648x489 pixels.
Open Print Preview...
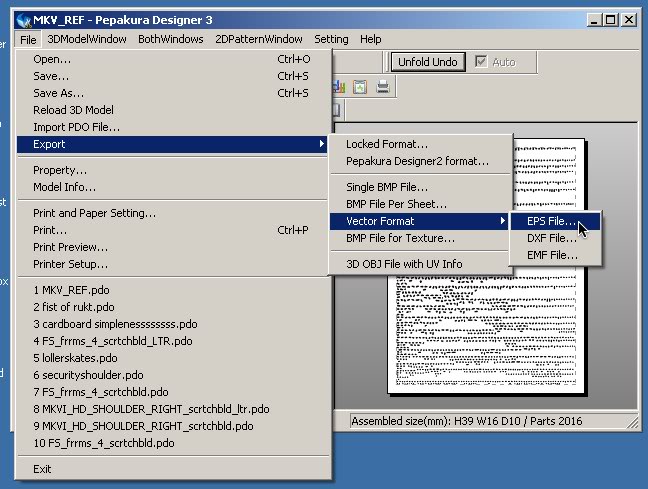pos(172,247)
